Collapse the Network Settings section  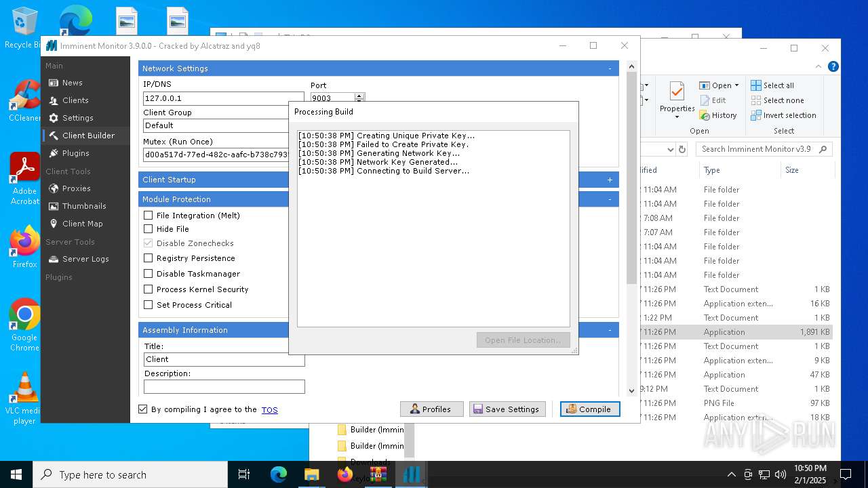610,68
